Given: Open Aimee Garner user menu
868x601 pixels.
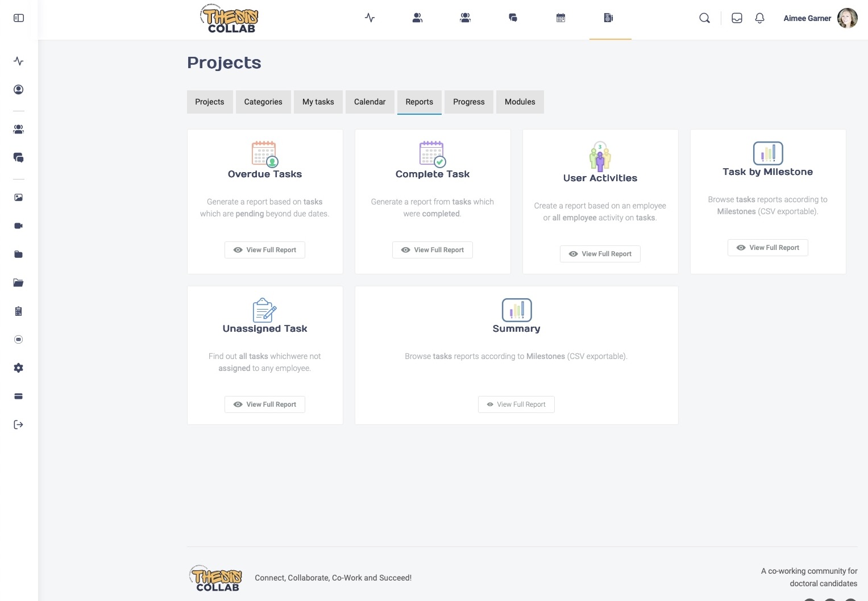Looking at the screenshot, I should (807, 18).
